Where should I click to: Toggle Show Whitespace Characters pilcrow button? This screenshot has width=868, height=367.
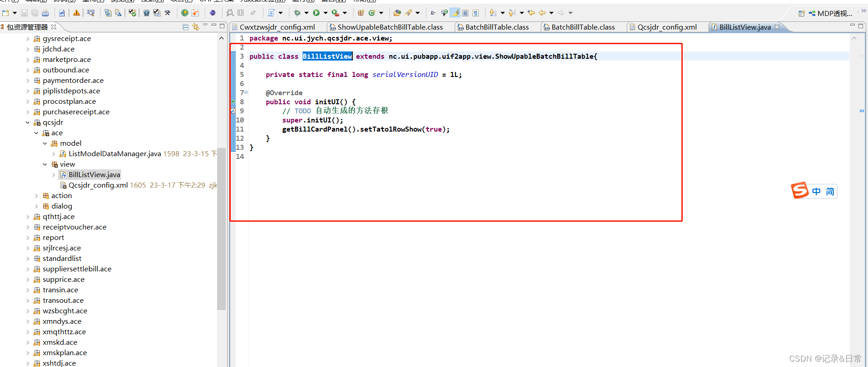click(x=476, y=13)
